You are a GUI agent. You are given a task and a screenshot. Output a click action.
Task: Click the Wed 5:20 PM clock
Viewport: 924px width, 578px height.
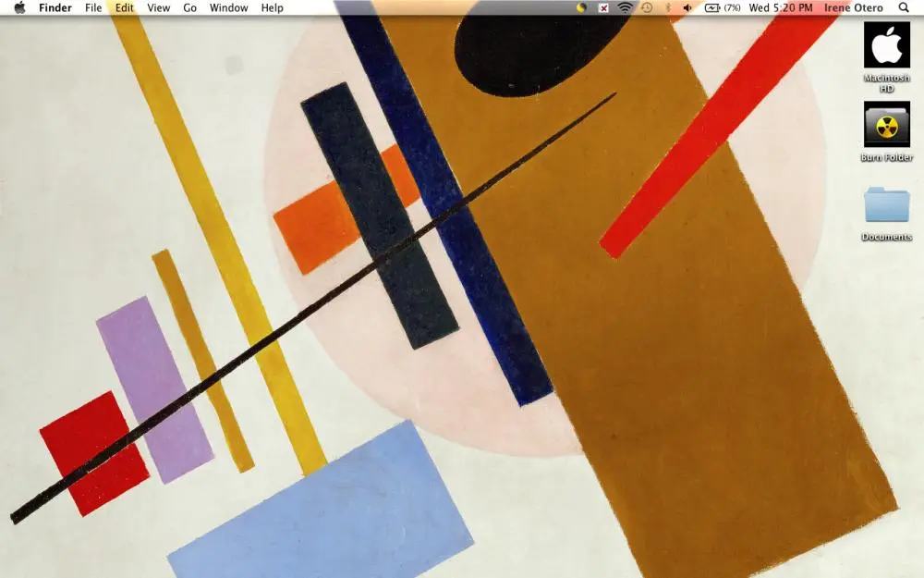point(781,7)
